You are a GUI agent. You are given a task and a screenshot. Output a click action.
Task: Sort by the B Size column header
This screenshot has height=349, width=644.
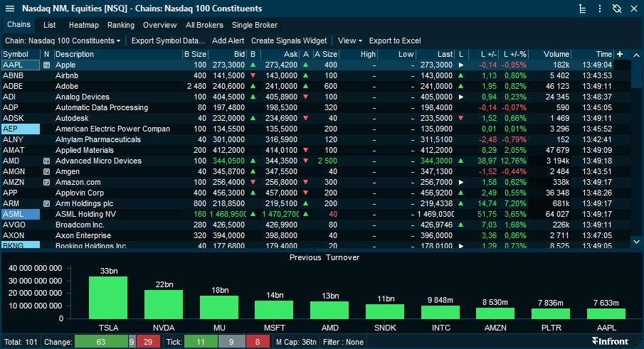(x=196, y=54)
